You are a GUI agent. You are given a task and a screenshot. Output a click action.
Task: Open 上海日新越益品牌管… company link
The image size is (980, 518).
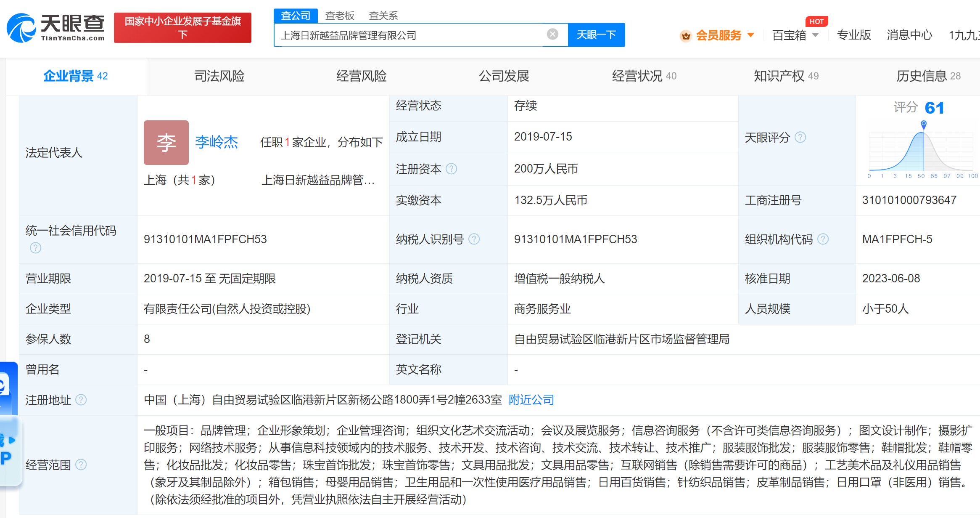click(318, 180)
